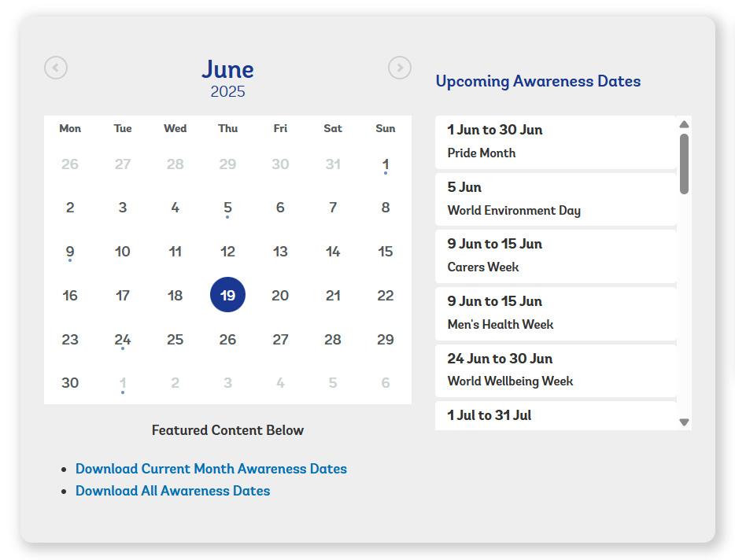
Task: Select Sunday 1 June on the calendar
Action: 386,164
